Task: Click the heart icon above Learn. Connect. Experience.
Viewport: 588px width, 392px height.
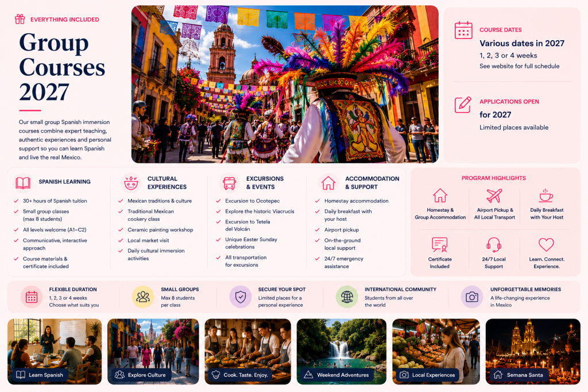Action: [547, 244]
